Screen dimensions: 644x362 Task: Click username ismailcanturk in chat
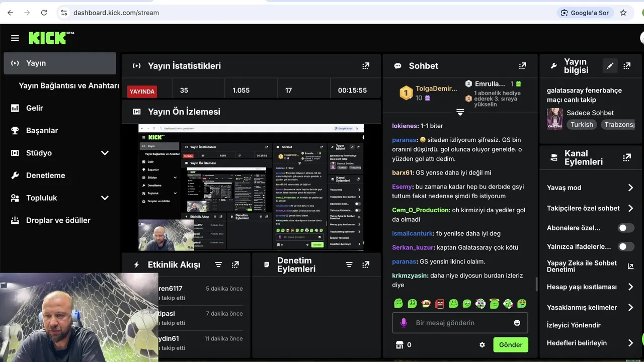(413, 233)
